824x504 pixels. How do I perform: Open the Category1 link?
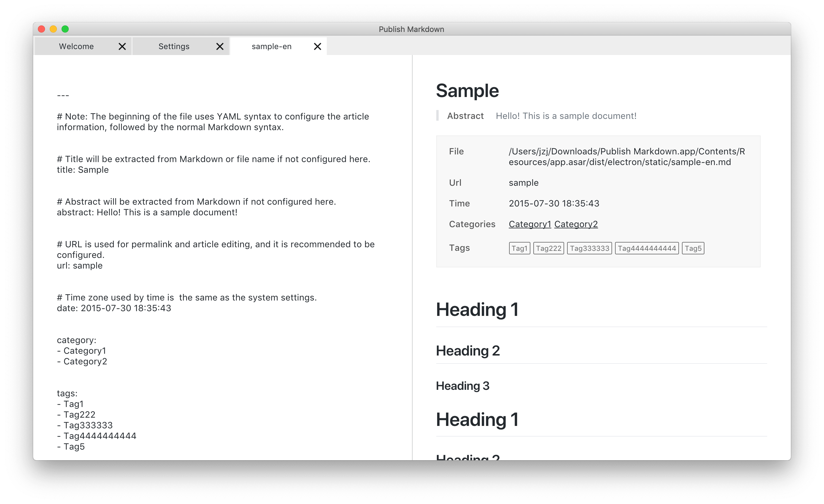530,224
